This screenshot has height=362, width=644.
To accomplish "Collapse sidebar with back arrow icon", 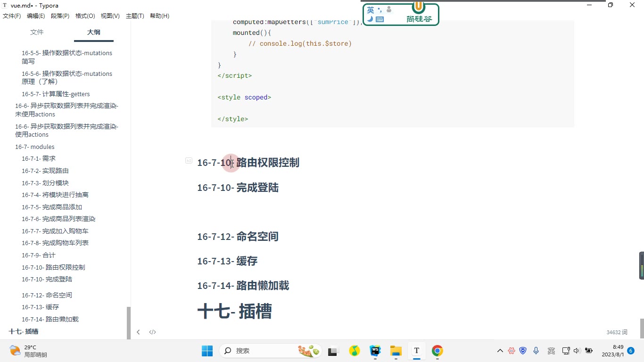I will click(x=138, y=332).
